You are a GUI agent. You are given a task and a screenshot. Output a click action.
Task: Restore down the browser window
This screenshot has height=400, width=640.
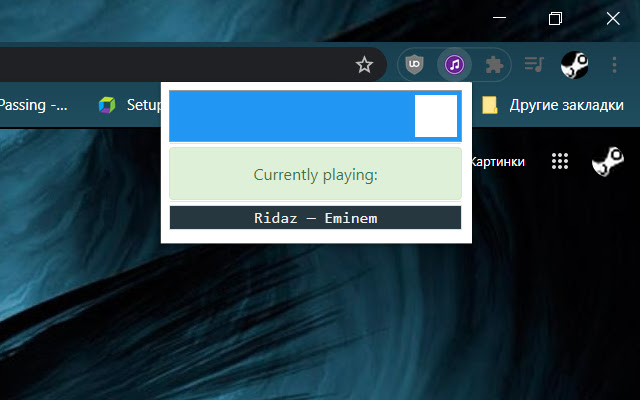click(x=556, y=18)
